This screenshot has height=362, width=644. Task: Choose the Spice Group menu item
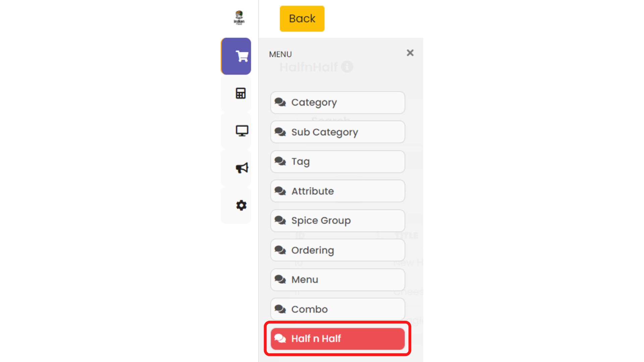337,221
